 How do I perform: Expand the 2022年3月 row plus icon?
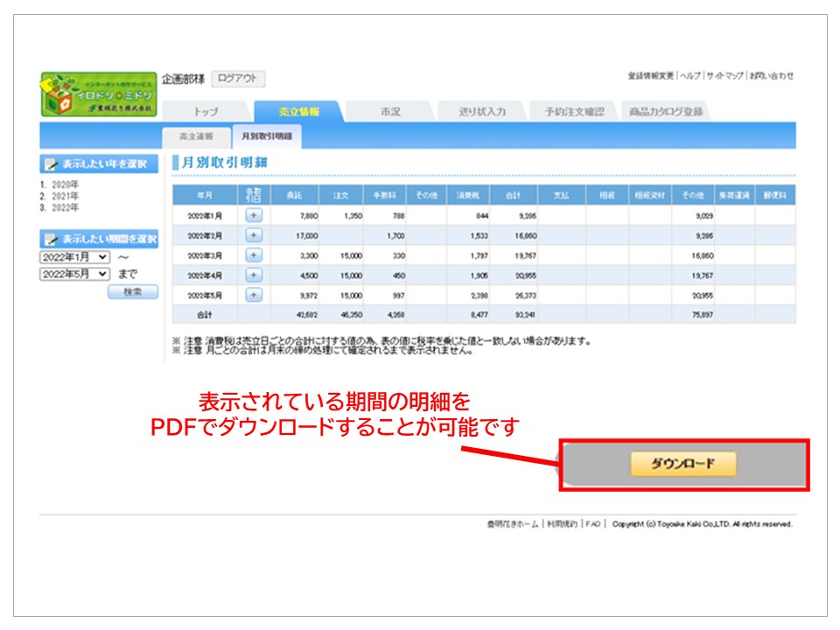coord(254,255)
